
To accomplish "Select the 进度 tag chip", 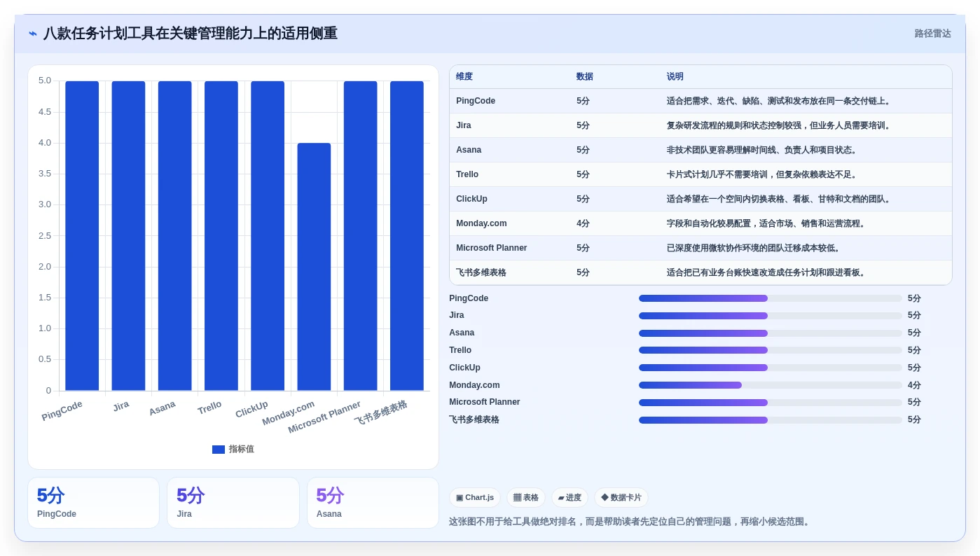I will pos(570,498).
